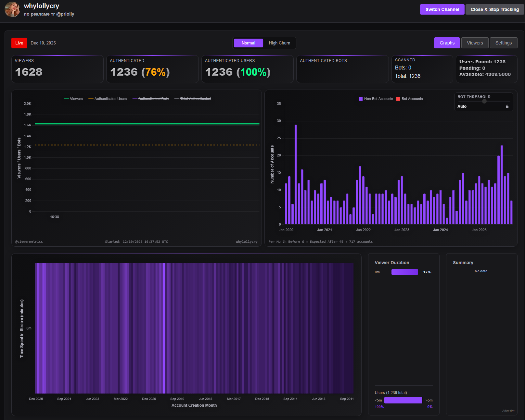Show the Total Authenticated legend series
The height and width of the screenshot is (420, 525).
click(193, 99)
